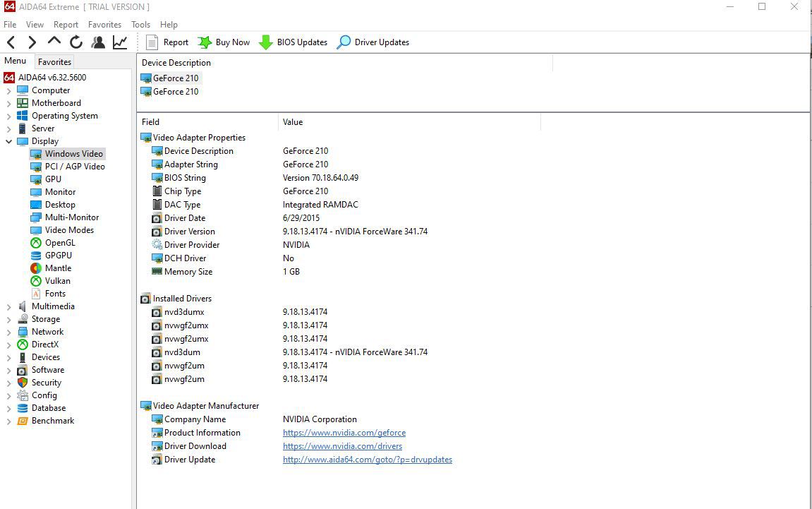Select the OpenGL icon in the sidebar
812x509 pixels.
click(36, 243)
